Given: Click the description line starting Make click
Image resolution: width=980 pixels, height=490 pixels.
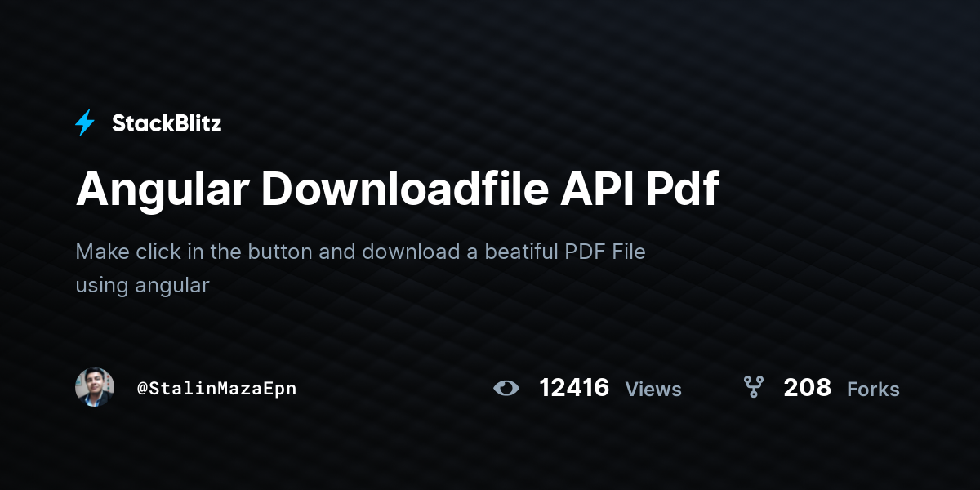Looking at the screenshot, I should [360, 252].
